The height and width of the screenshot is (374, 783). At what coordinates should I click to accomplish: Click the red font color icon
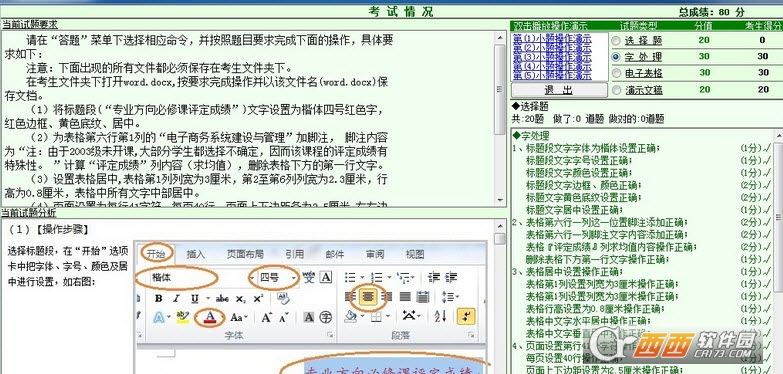210,317
